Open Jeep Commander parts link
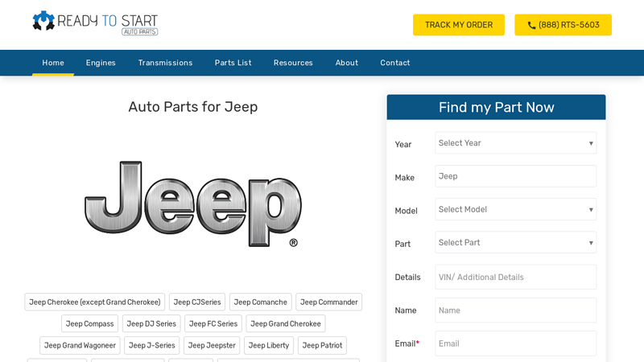The height and width of the screenshot is (362, 644). coord(329,302)
